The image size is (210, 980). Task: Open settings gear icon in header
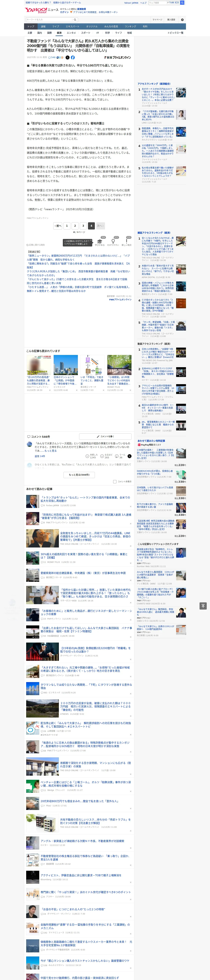(182, 20)
